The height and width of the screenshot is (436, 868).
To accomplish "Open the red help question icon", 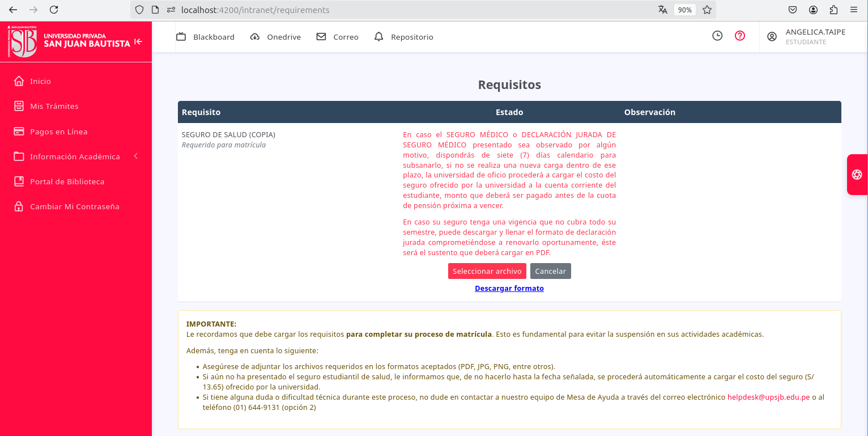I will tap(740, 36).
